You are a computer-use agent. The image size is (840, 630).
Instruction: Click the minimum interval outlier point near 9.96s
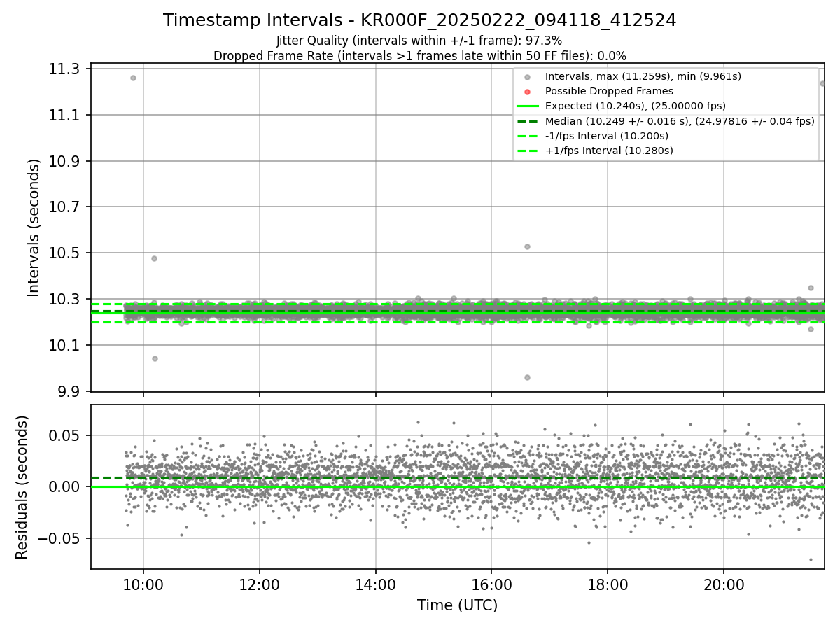click(527, 377)
